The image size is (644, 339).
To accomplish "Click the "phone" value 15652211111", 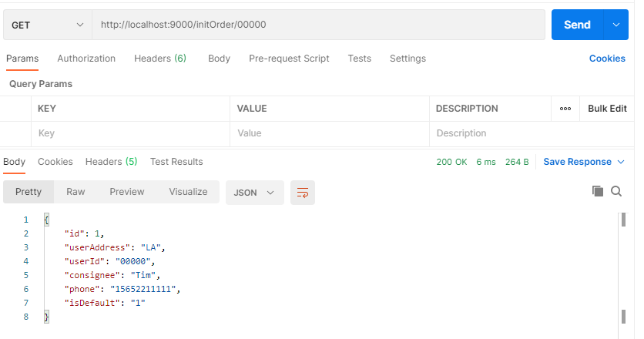I will (143, 289).
